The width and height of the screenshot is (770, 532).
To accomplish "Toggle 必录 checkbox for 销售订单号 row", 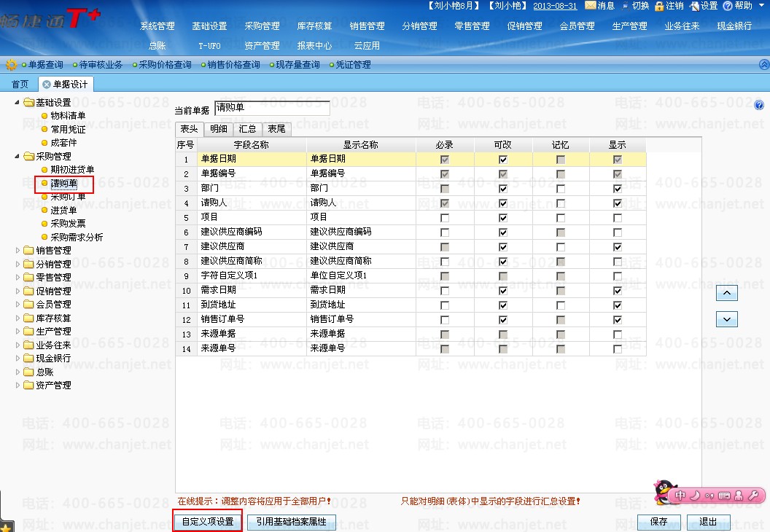I will [445, 320].
